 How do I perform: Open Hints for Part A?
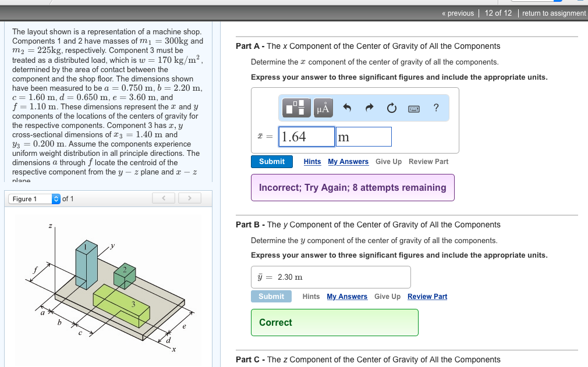(312, 162)
